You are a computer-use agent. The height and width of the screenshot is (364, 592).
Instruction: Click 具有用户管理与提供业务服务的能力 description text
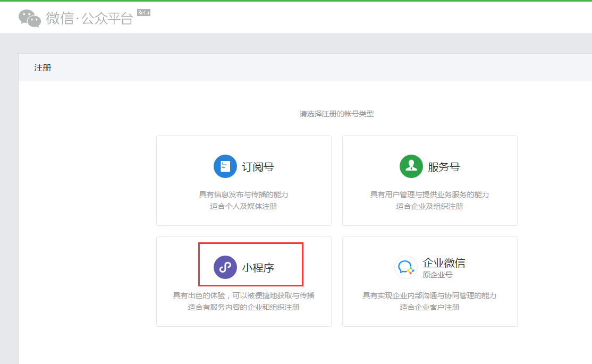pyautogui.click(x=429, y=194)
